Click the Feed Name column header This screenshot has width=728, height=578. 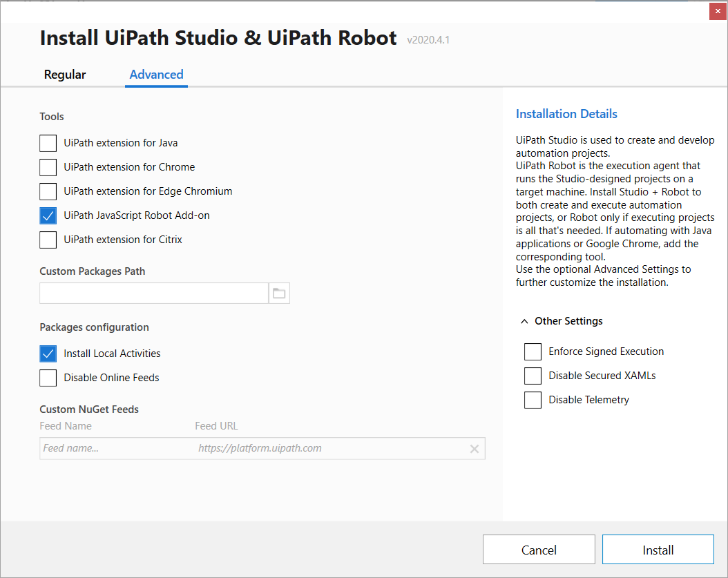(66, 426)
